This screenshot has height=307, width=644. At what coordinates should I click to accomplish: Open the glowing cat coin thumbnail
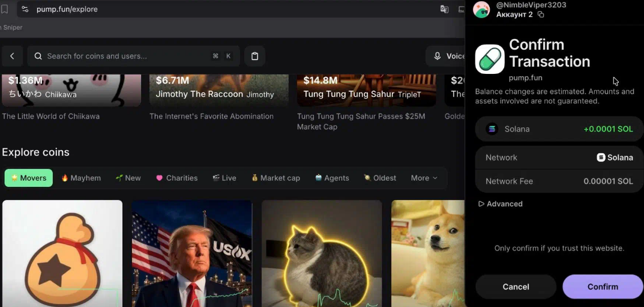coord(322,254)
